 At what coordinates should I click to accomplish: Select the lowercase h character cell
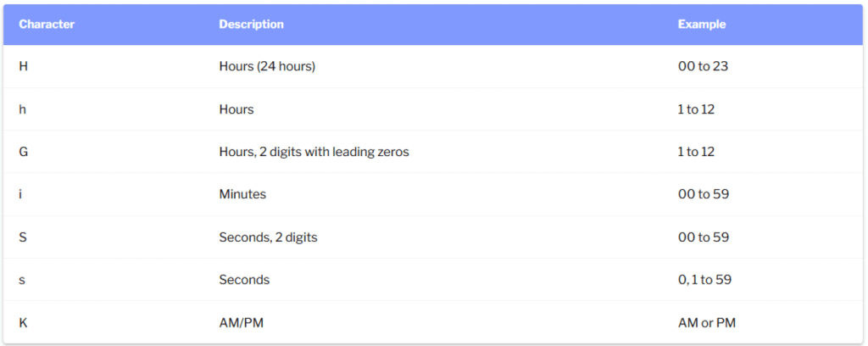coord(22,109)
